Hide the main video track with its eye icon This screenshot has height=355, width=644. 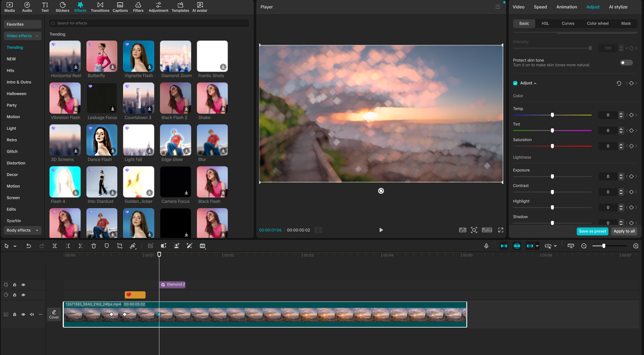23,314
